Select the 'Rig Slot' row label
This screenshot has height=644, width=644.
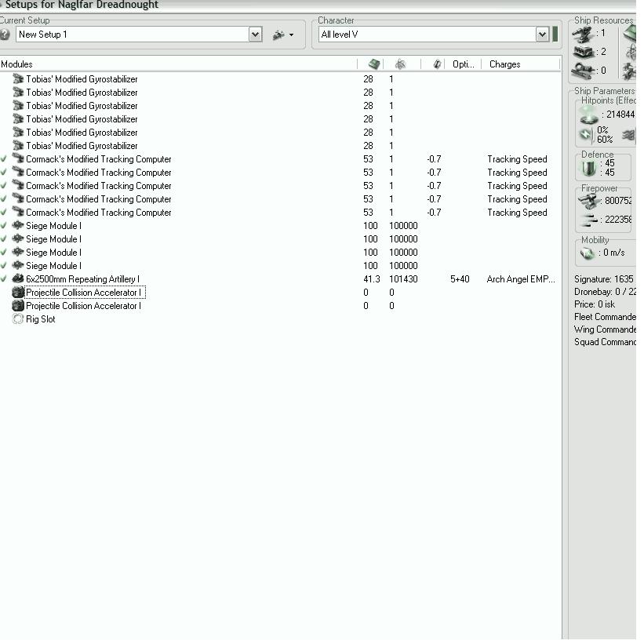[40, 319]
